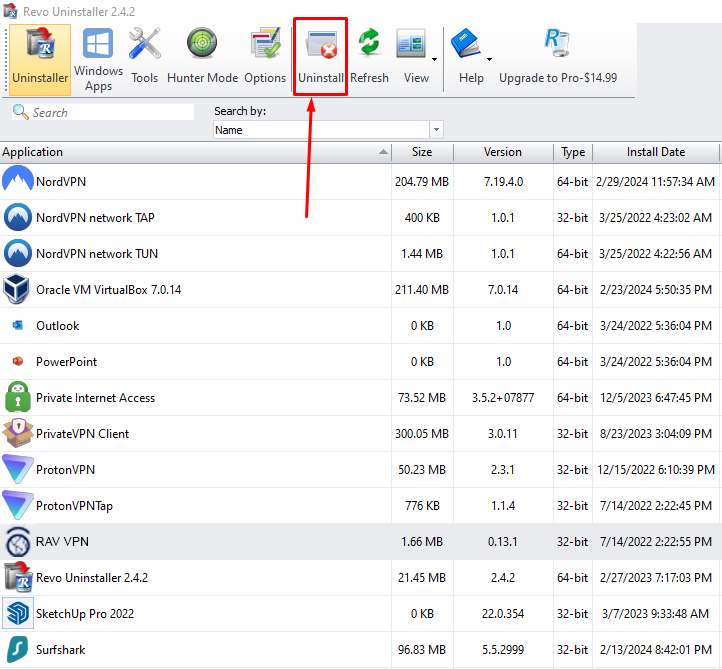
Task: Click install date "8/23/2023 3:04:09 PM"
Action: point(656,434)
